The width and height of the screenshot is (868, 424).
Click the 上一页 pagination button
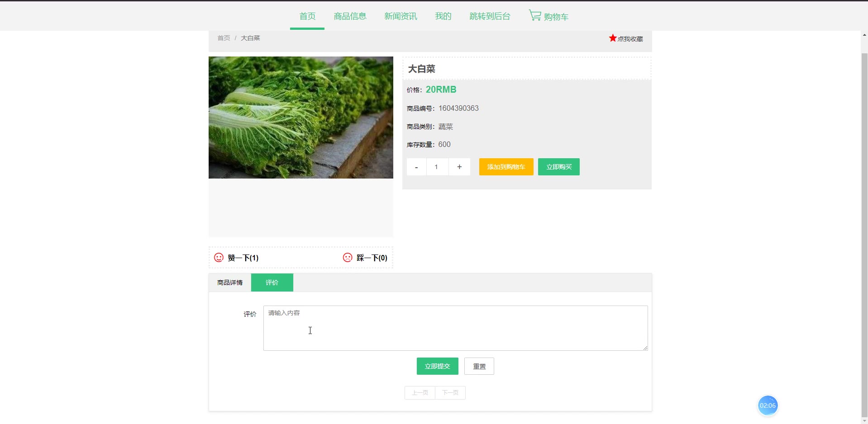420,393
